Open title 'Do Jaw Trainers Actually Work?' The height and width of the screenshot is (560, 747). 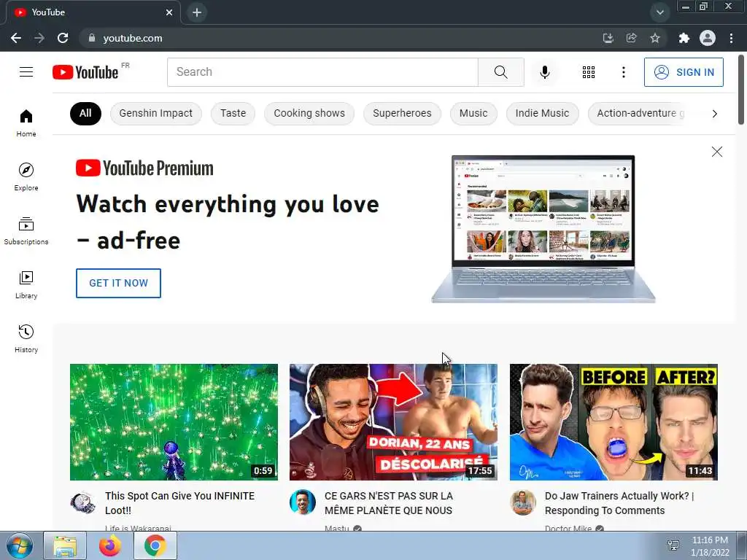click(x=619, y=503)
